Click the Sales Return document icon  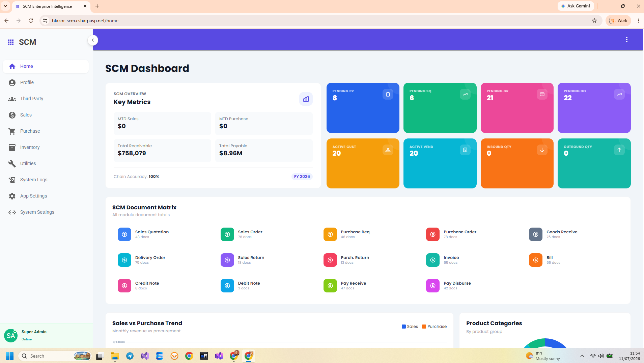[227, 260]
